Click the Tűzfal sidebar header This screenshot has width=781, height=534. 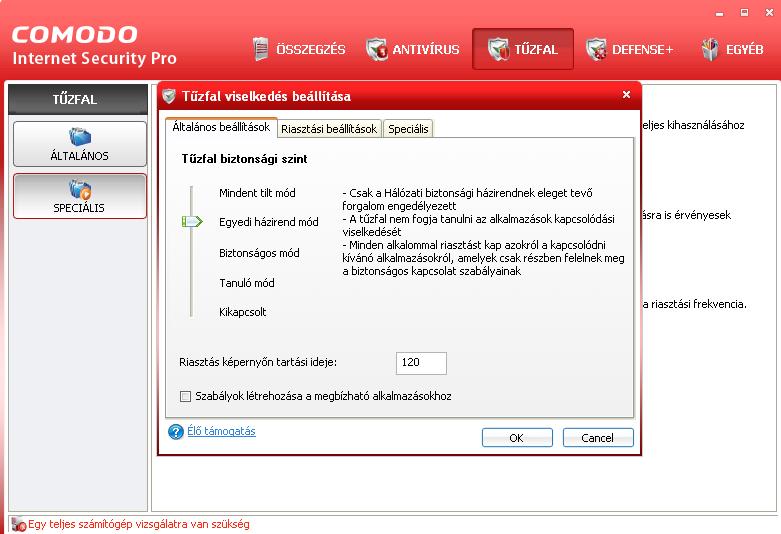point(78,99)
